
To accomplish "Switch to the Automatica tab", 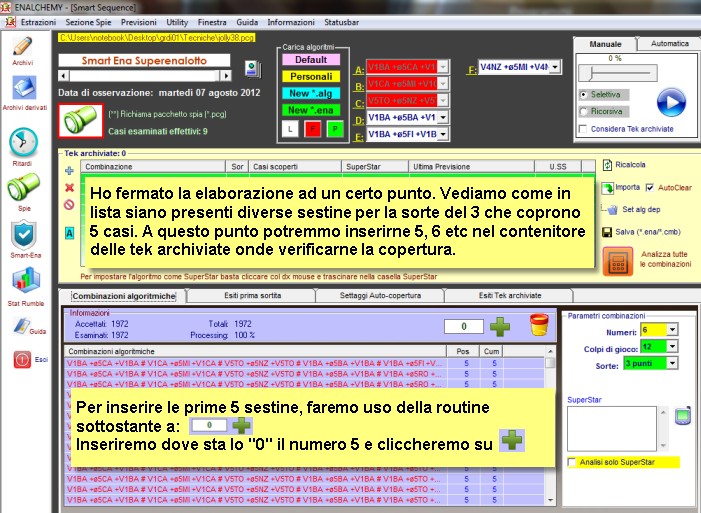I will (669, 43).
